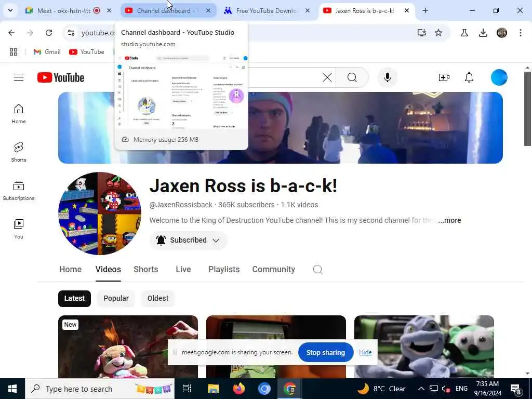Hide the screen sharing banner
The height and width of the screenshot is (399, 532).
pos(365,352)
